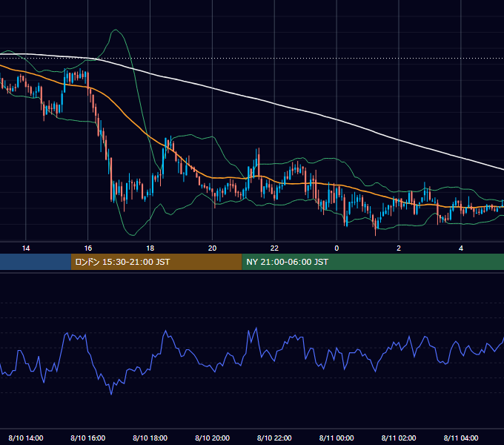Click the 8/10 20:00 date label
Screen dimensions: 504x445
212,438
